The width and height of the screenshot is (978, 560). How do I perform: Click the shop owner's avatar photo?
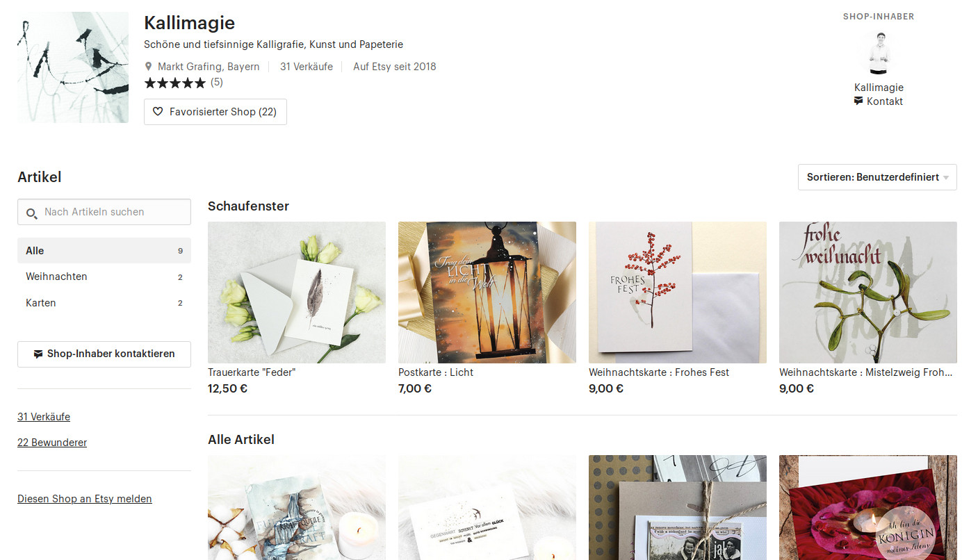coord(879,53)
